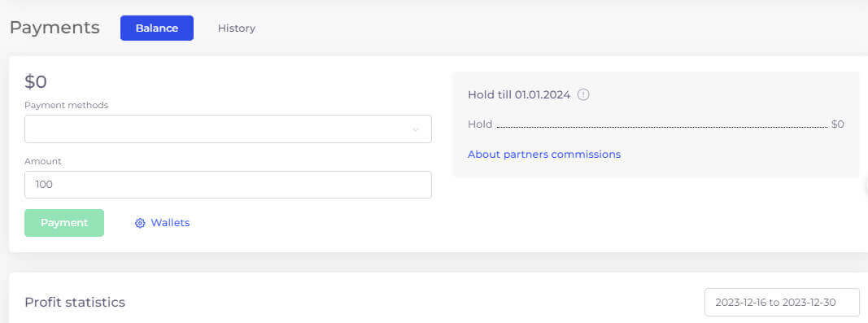Screen dimensions: 868x323
Task: Click the chevron arrow in Payment methods box
Action: coord(415,129)
